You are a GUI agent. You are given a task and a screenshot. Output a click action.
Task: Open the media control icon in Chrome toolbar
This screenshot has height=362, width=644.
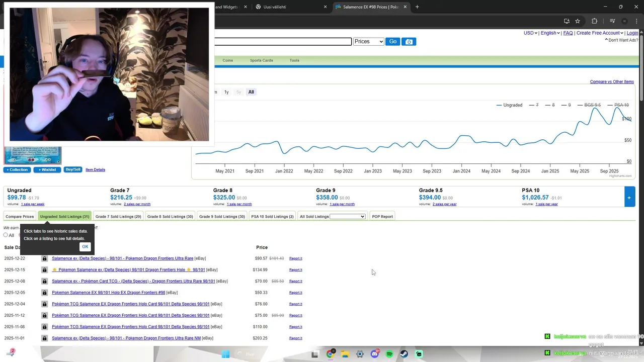[612, 21]
